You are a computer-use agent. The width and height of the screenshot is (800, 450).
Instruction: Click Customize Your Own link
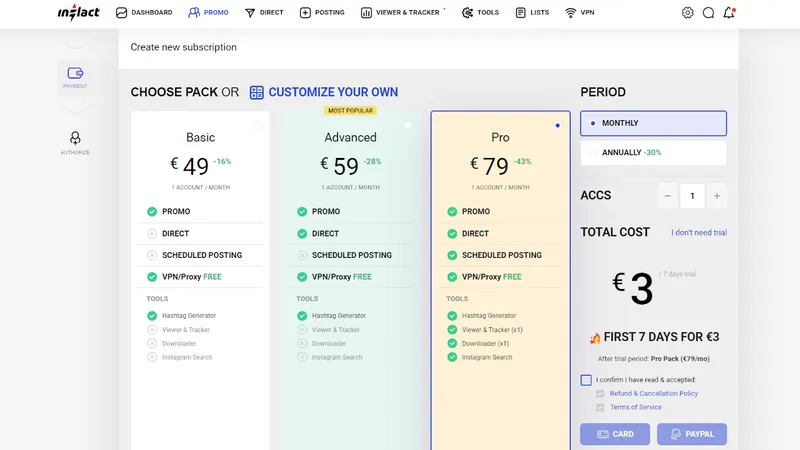333,92
